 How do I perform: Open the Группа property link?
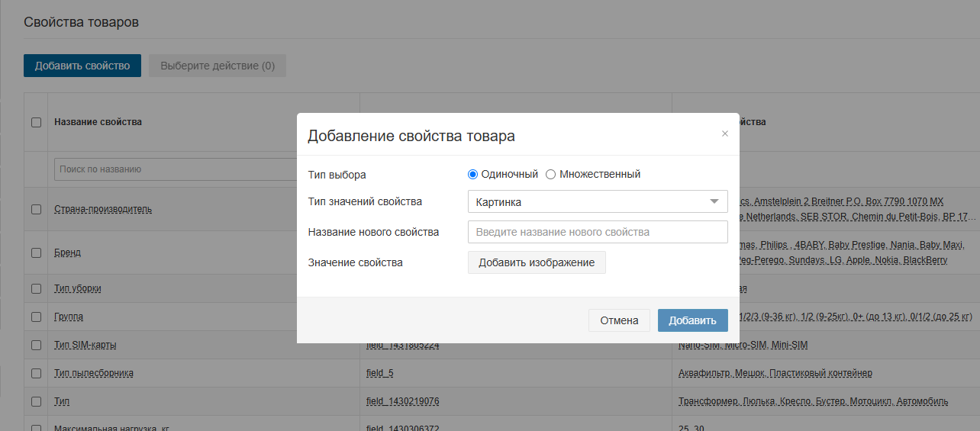pos(69,317)
